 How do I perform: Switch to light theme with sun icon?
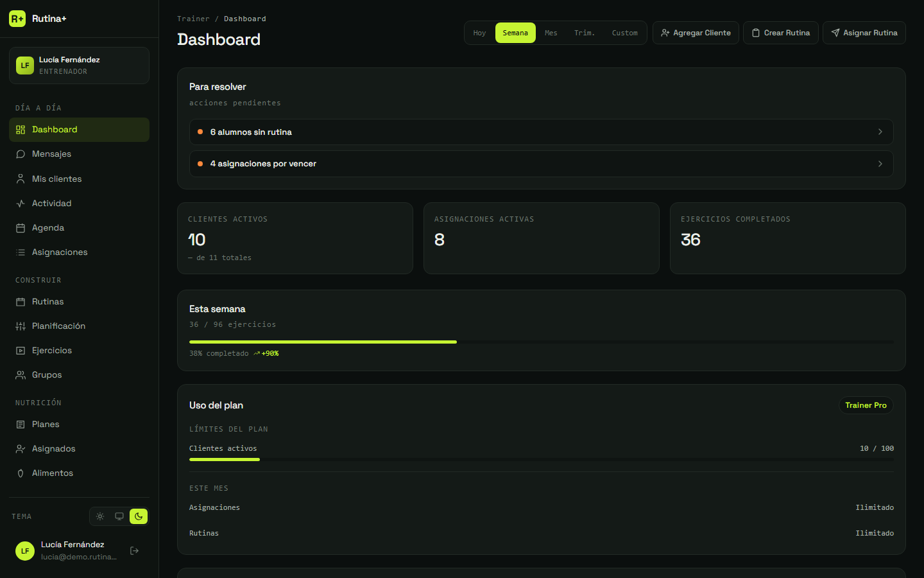(x=100, y=516)
